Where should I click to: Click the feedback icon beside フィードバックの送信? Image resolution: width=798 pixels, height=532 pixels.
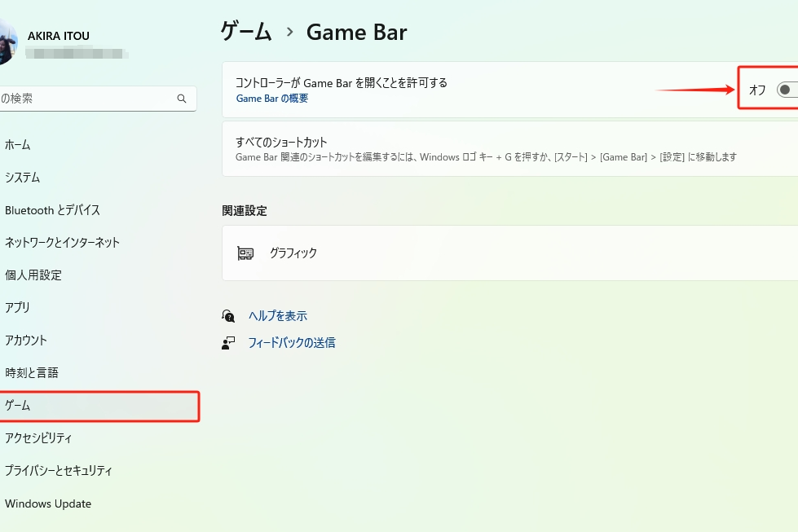click(228, 343)
